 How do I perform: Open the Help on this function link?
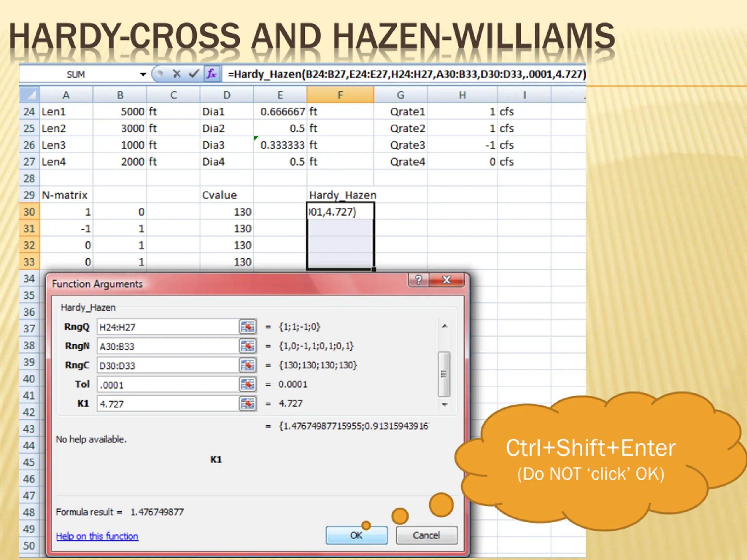pos(97,536)
